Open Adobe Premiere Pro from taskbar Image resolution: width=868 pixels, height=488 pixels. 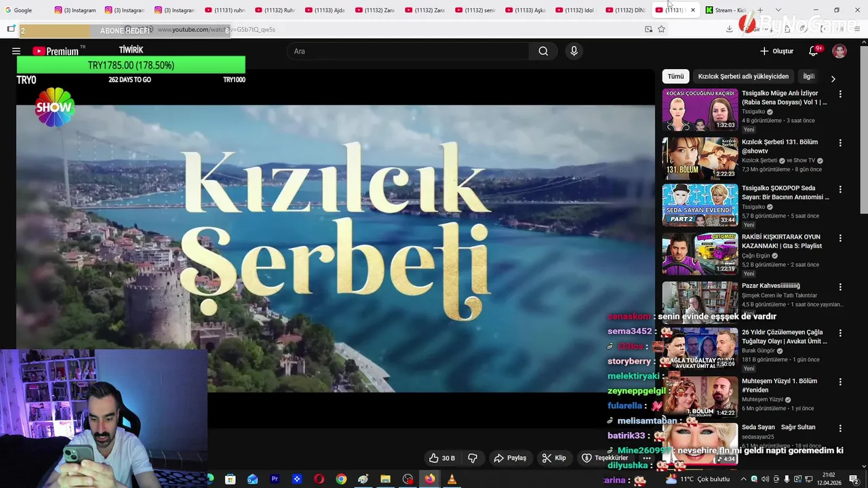(x=275, y=479)
